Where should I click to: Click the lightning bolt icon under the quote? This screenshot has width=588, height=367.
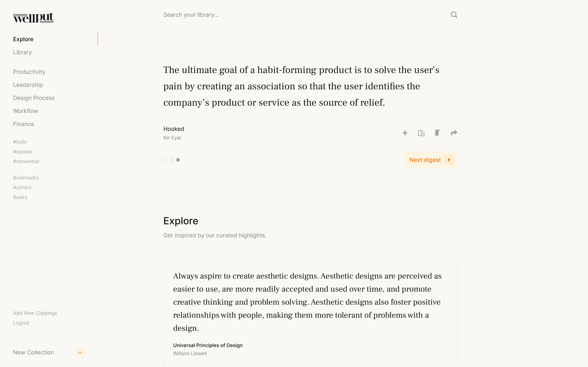click(x=405, y=133)
